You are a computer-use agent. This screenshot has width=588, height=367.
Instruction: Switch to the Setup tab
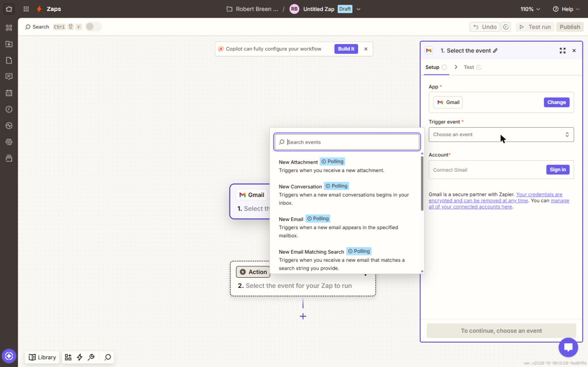(x=436, y=67)
